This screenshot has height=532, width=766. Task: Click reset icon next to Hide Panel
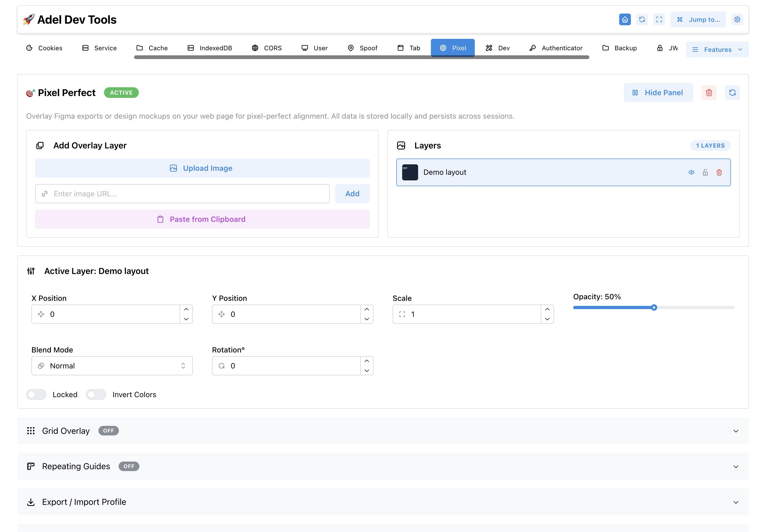[732, 93]
